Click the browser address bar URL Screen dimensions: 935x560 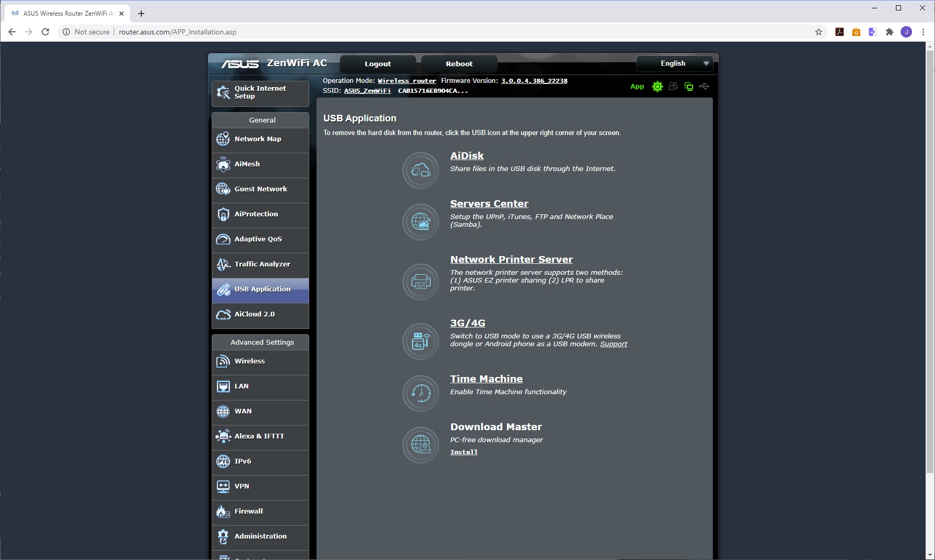coord(177,32)
